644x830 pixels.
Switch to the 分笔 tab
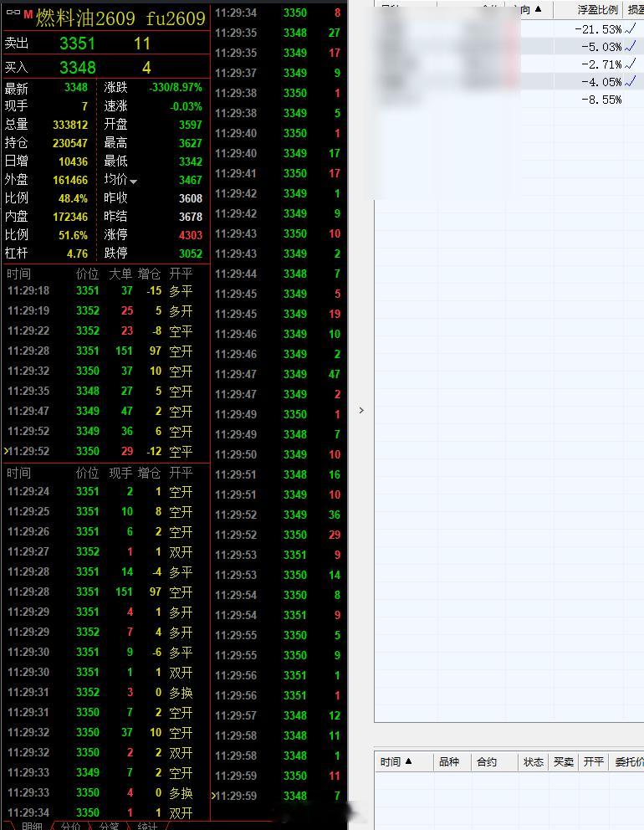click(109, 826)
